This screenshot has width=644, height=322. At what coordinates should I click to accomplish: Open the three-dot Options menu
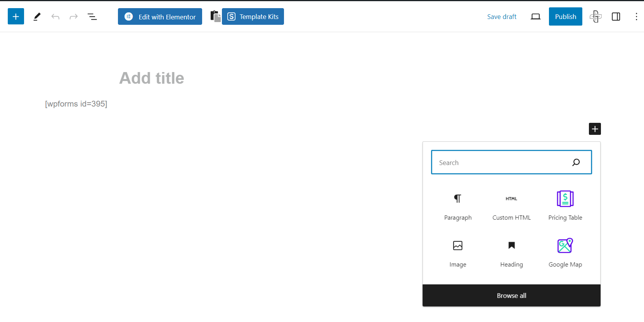click(636, 17)
